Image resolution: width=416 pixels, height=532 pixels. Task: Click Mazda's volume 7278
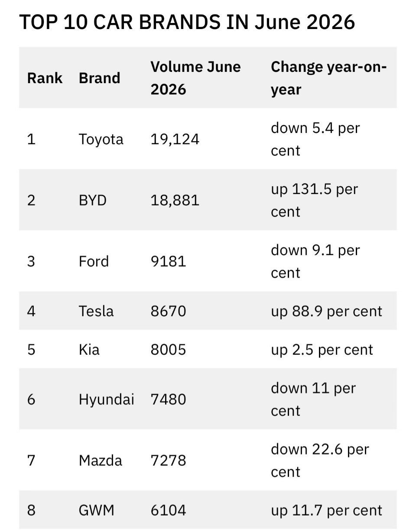click(168, 461)
